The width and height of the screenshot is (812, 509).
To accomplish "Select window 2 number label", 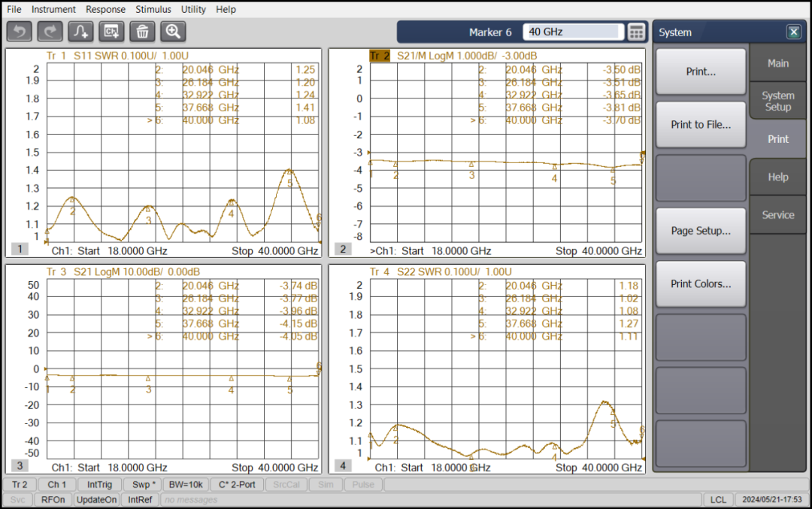I will [343, 249].
